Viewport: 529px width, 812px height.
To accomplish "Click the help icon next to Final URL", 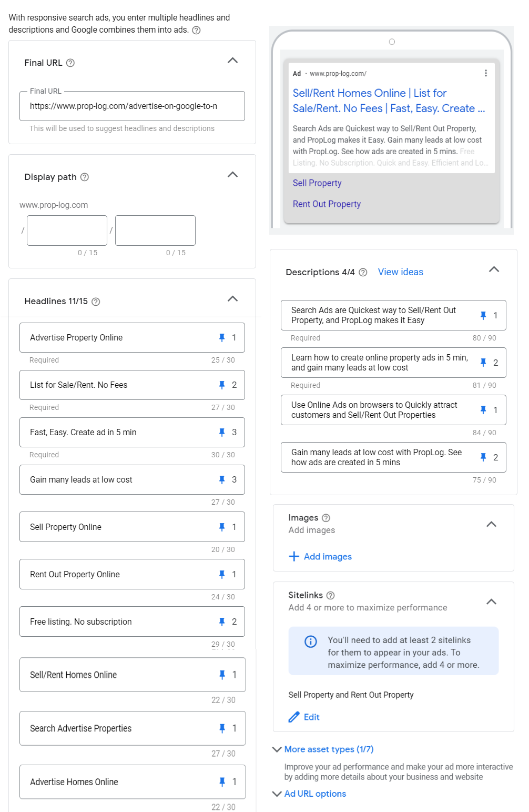I will [x=70, y=63].
